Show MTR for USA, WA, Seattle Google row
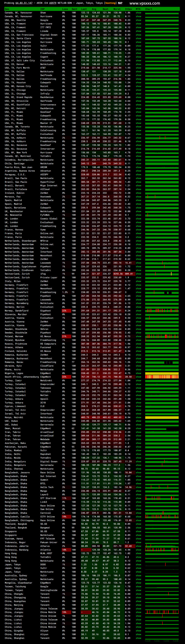The image size is (185, 644). pyautogui.click(x=138, y=20)
